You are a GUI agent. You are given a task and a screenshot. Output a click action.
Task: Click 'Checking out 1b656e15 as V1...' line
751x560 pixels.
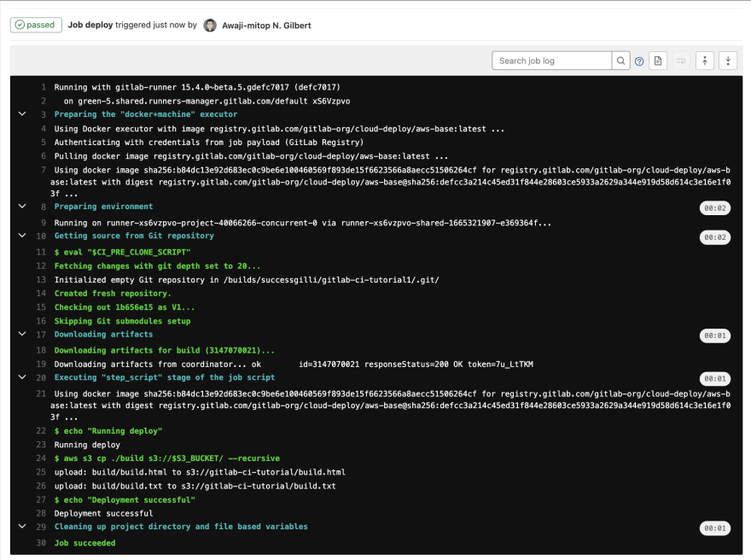point(125,307)
